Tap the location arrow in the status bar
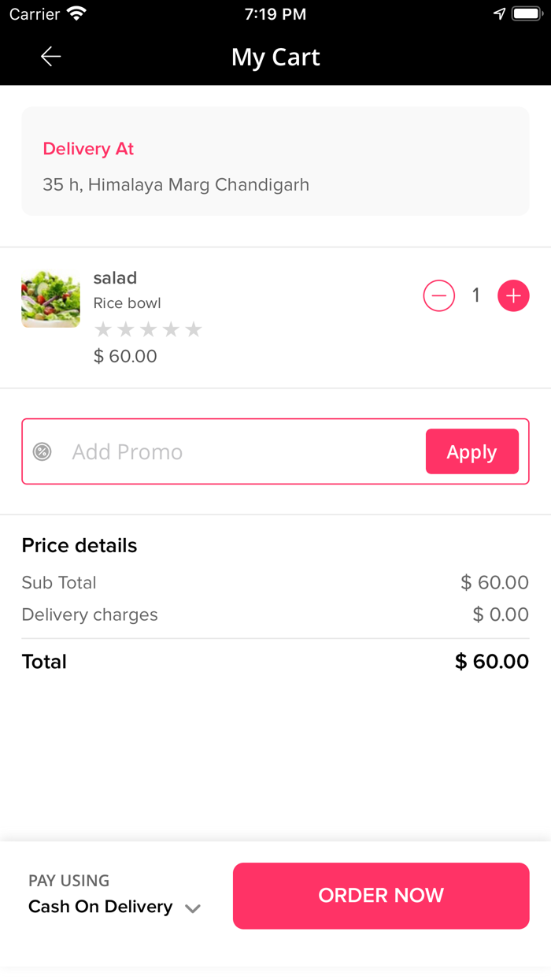Screen dimensions: 551x980 point(499,13)
